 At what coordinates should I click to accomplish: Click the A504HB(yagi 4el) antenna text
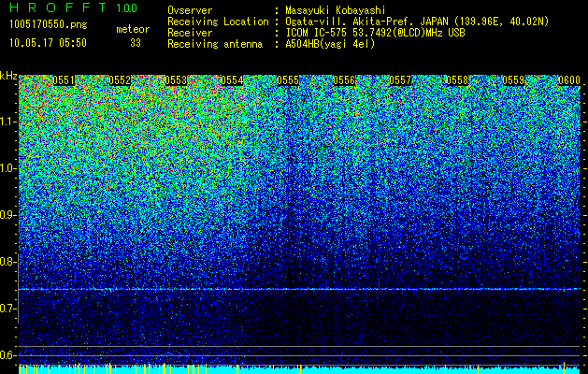pyautogui.click(x=330, y=44)
